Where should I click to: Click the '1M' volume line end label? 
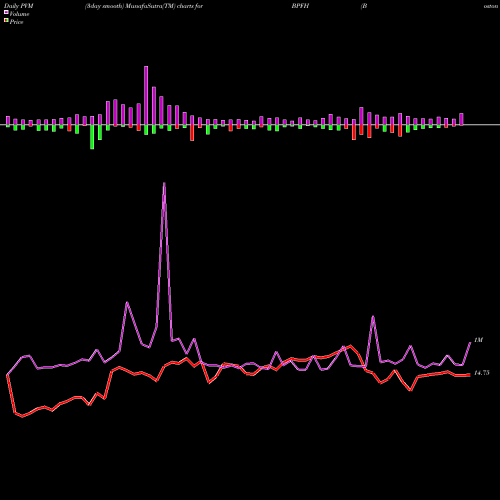[x=478, y=340]
